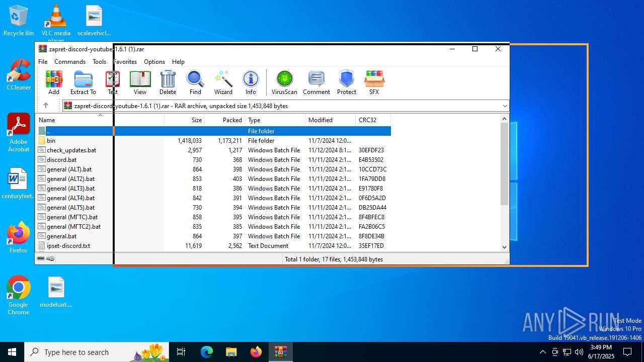Open the volume control tray icon

tap(579, 352)
